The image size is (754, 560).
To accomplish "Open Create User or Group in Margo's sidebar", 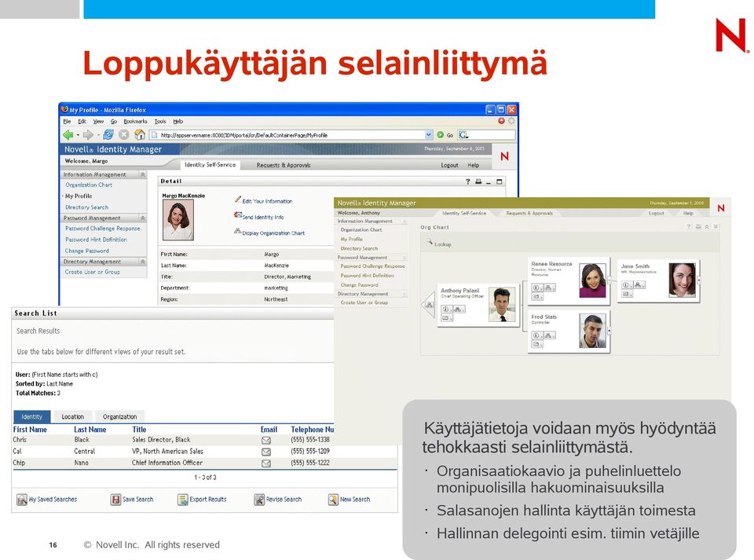I will click(93, 272).
